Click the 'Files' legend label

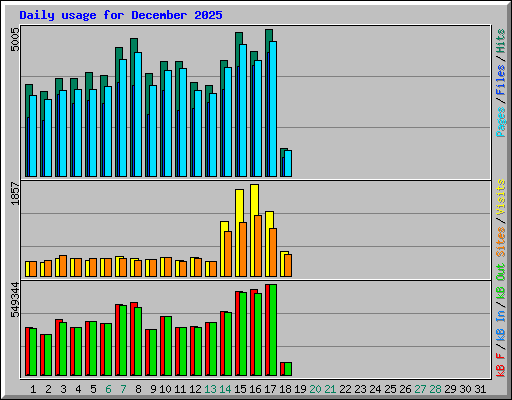tap(501, 80)
